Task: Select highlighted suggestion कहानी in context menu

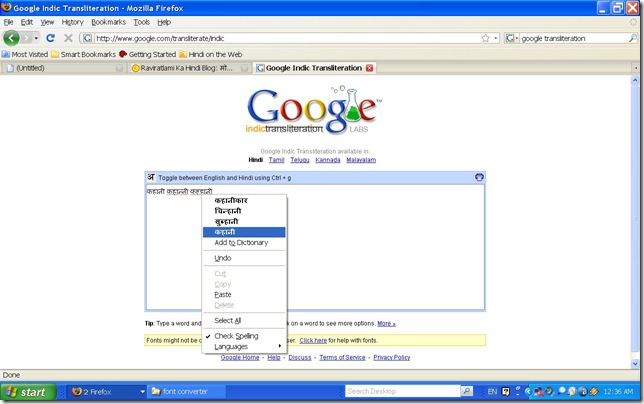Action: [244, 232]
